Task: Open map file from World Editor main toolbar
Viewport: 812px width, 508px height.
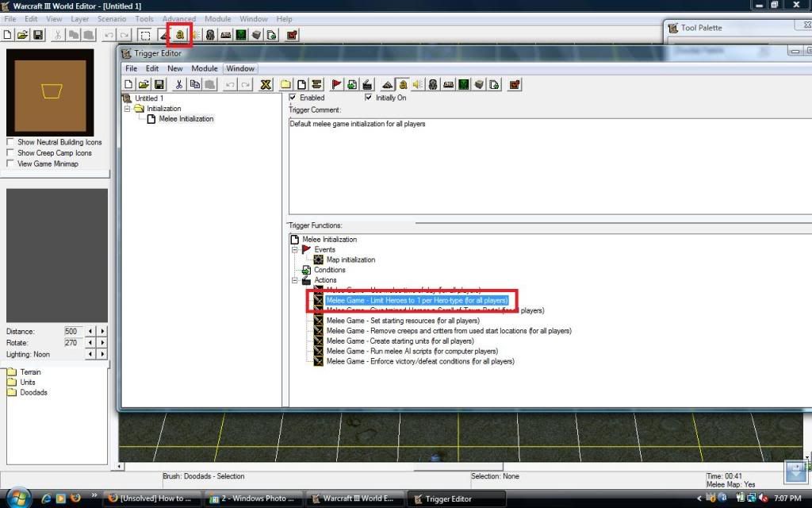Action: 23,35
